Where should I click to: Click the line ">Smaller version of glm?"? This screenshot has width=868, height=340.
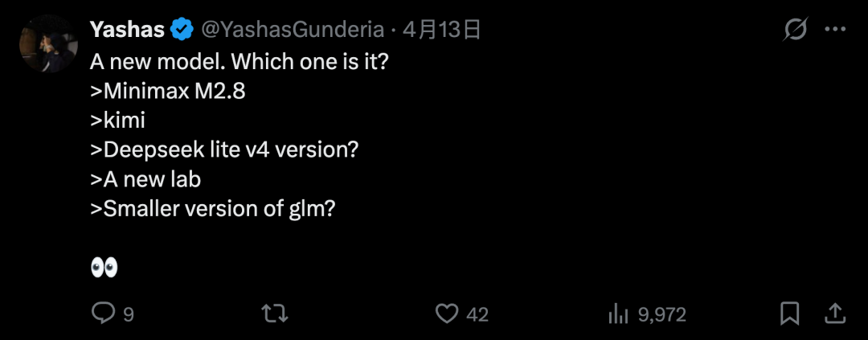tap(212, 207)
